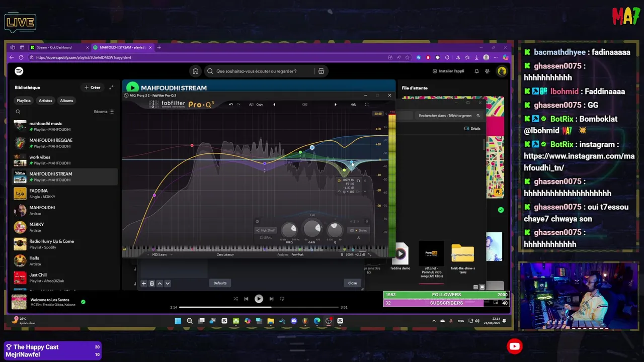The width and height of the screenshot is (644, 362).
Task: Go to the previous band in the band panel
Action: (x=351, y=221)
